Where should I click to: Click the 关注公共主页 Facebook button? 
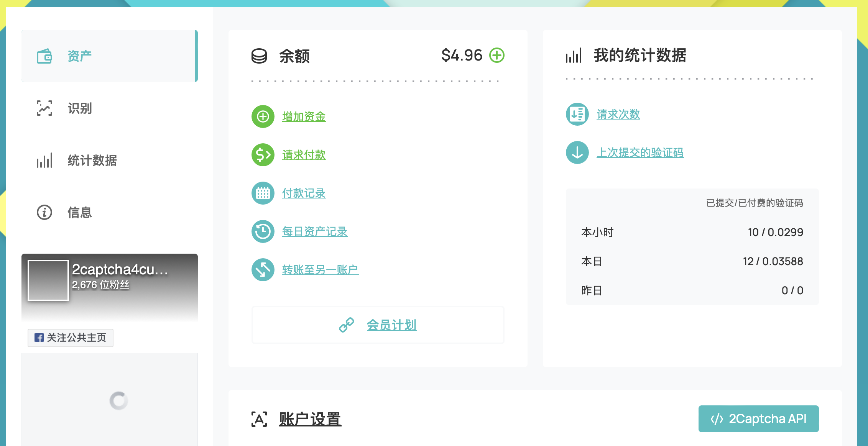tap(70, 338)
